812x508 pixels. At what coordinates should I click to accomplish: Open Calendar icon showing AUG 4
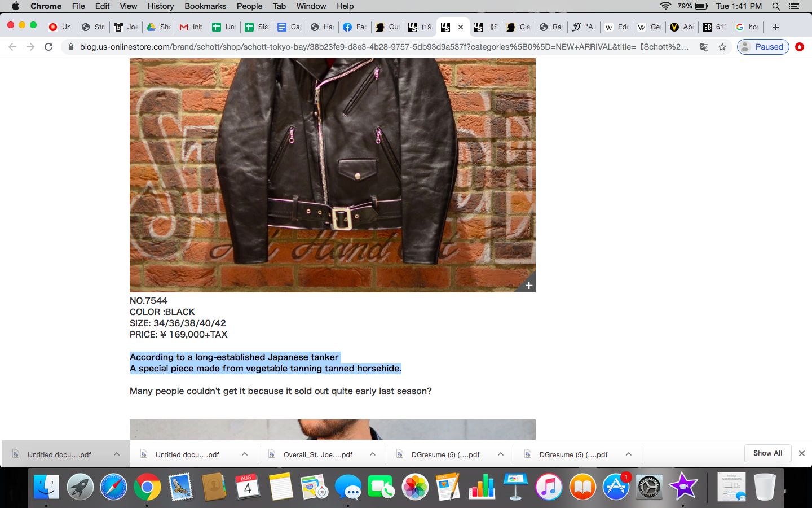248,487
